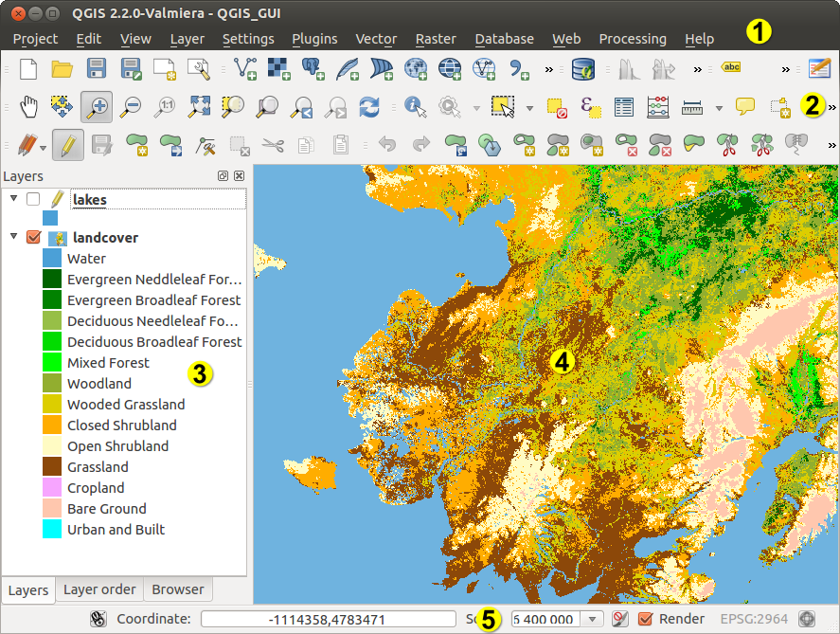
Task: Select the Pan Map hand tool
Action: click(x=28, y=107)
